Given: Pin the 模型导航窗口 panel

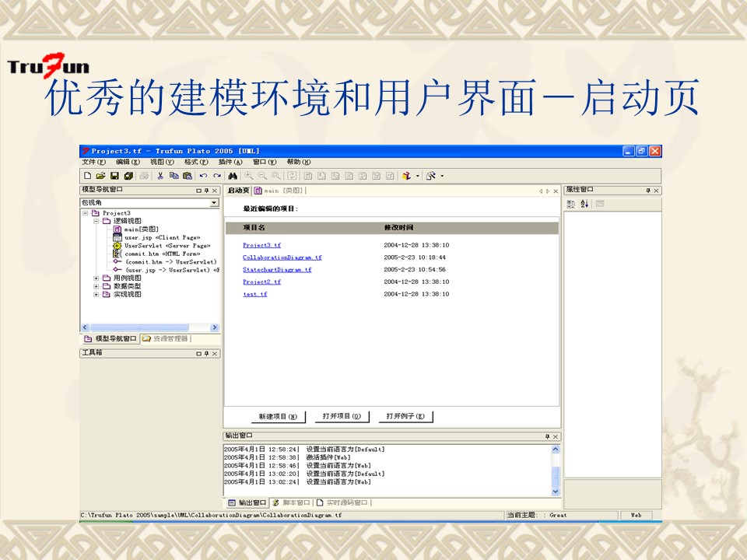Looking at the screenshot, I should point(207,191).
